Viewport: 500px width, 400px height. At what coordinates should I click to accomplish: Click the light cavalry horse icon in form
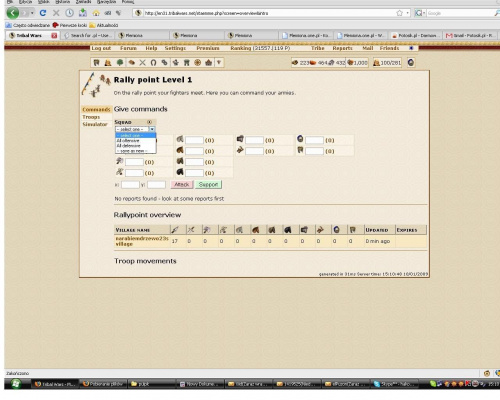click(x=180, y=150)
